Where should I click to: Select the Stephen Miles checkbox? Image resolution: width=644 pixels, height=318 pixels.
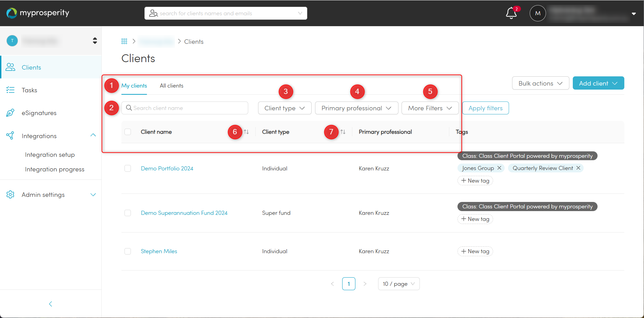click(x=128, y=251)
